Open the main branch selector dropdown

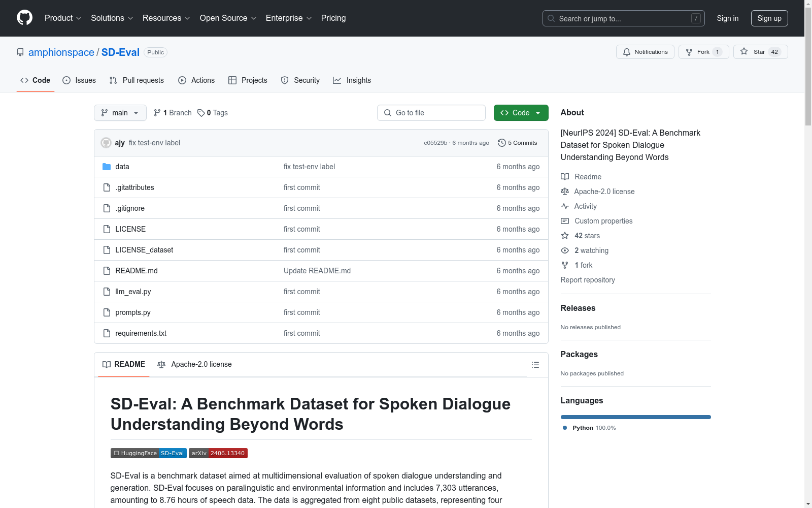(x=120, y=113)
